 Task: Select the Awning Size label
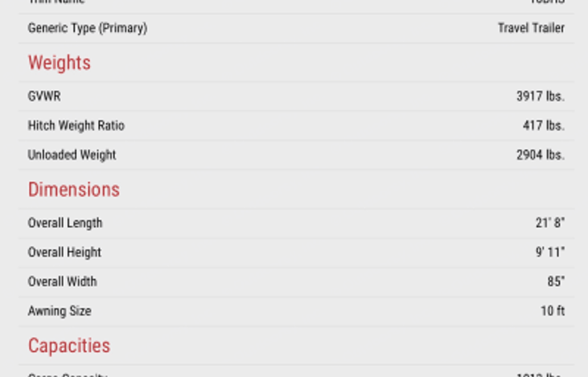[x=60, y=311]
